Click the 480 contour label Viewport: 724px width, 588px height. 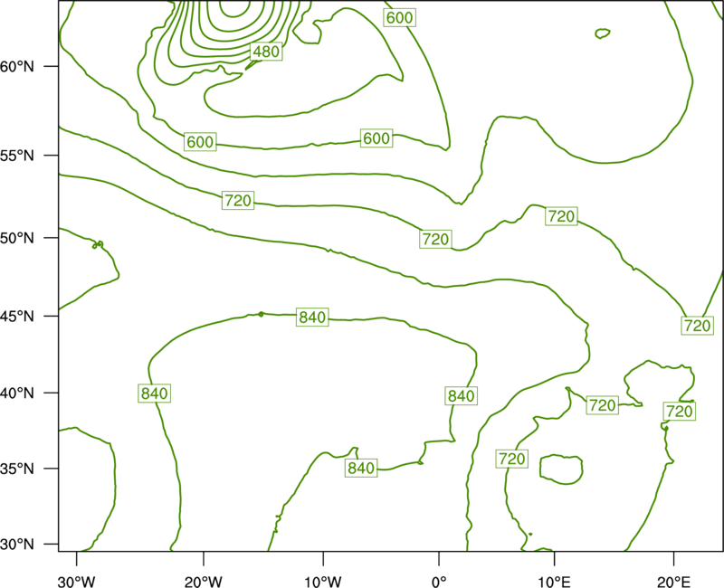pos(266,52)
